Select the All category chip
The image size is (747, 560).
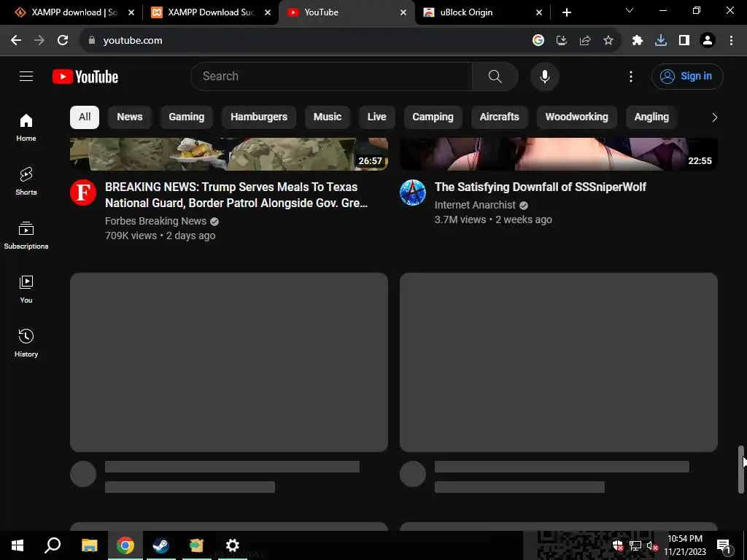click(x=85, y=117)
